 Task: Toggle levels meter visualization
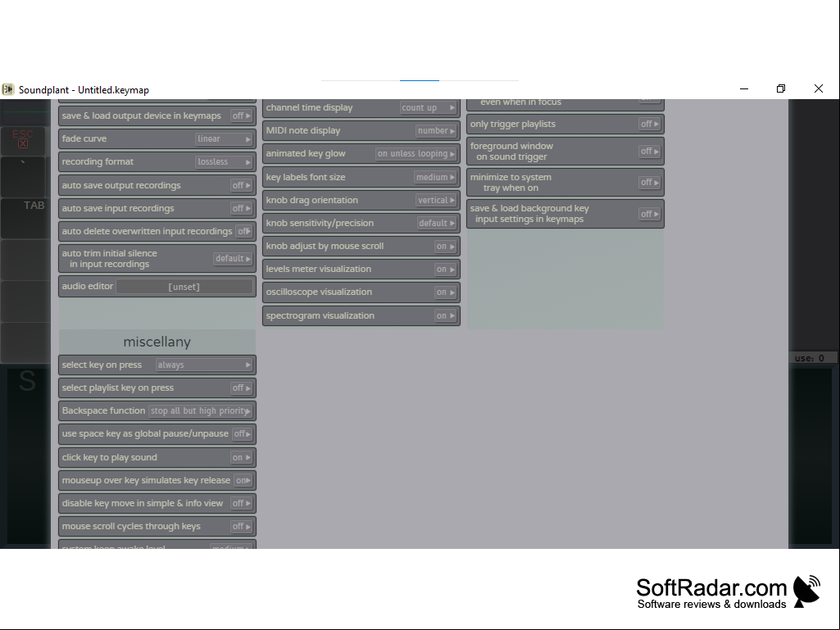pyautogui.click(x=445, y=270)
